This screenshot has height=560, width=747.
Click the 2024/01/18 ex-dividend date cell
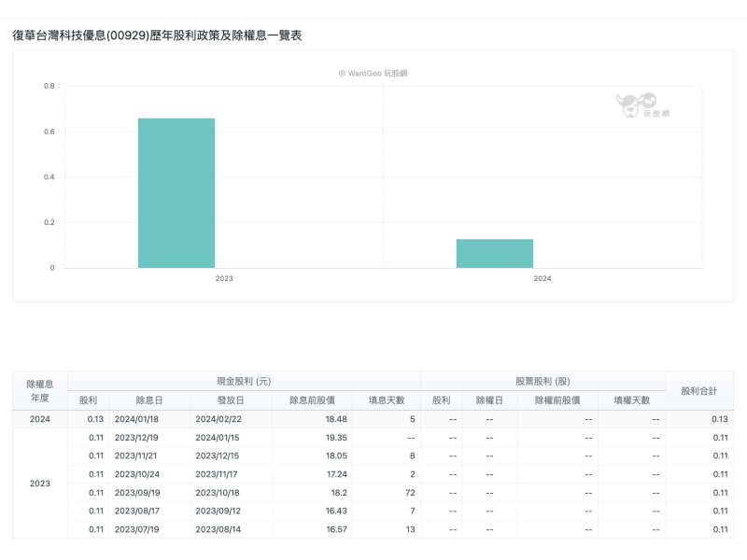139,419
